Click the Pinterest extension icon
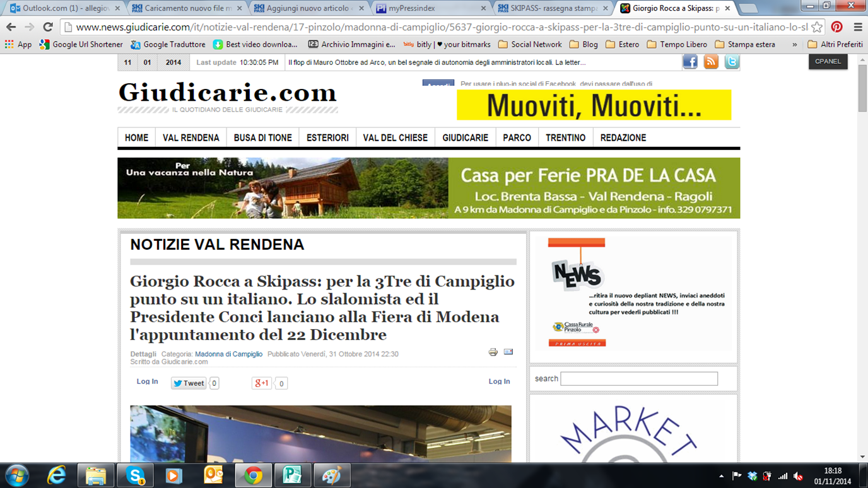Screen dimensions: 868x488 click(x=837, y=27)
